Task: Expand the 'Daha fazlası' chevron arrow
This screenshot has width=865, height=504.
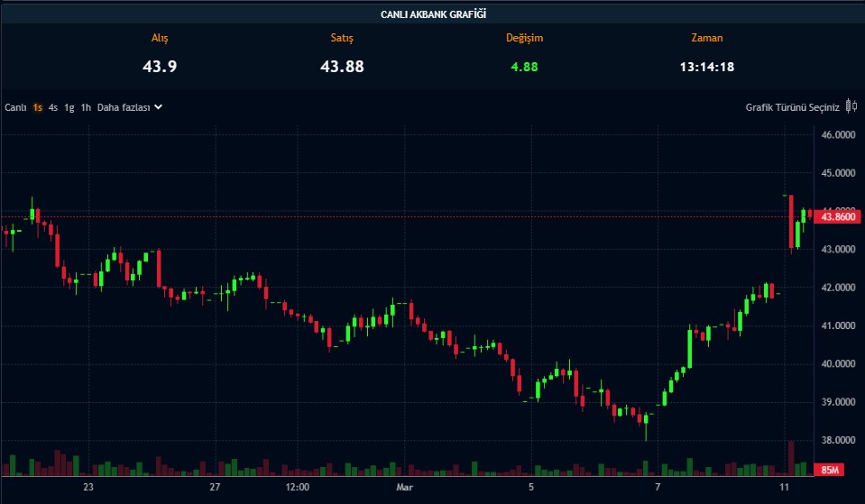Action: [x=158, y=107]
